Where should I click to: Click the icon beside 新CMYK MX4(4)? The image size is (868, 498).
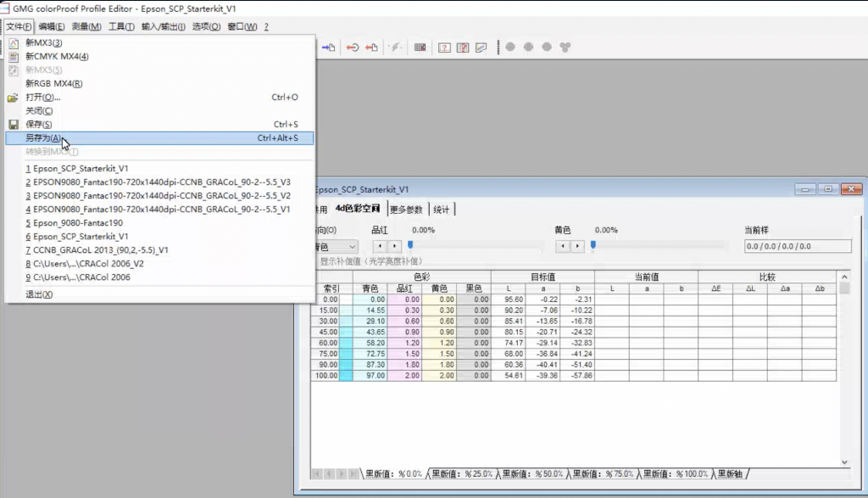click(x=14, y=57)
